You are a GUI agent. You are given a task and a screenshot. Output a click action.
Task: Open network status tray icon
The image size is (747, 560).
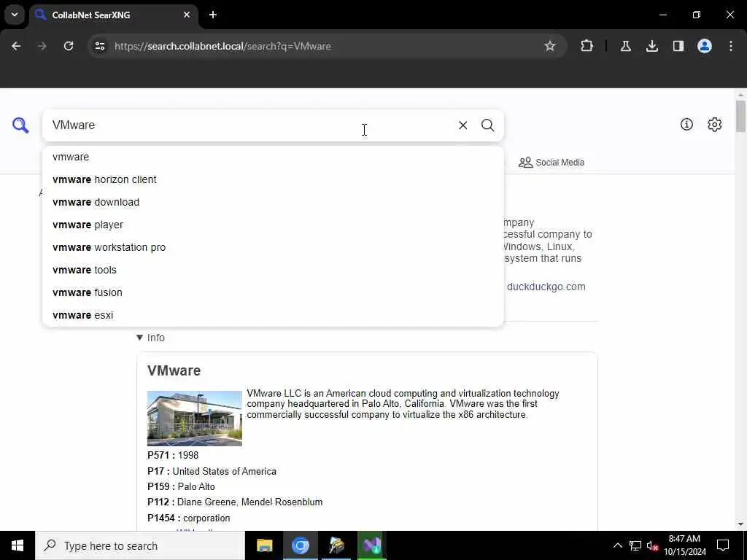coord(635,545)
